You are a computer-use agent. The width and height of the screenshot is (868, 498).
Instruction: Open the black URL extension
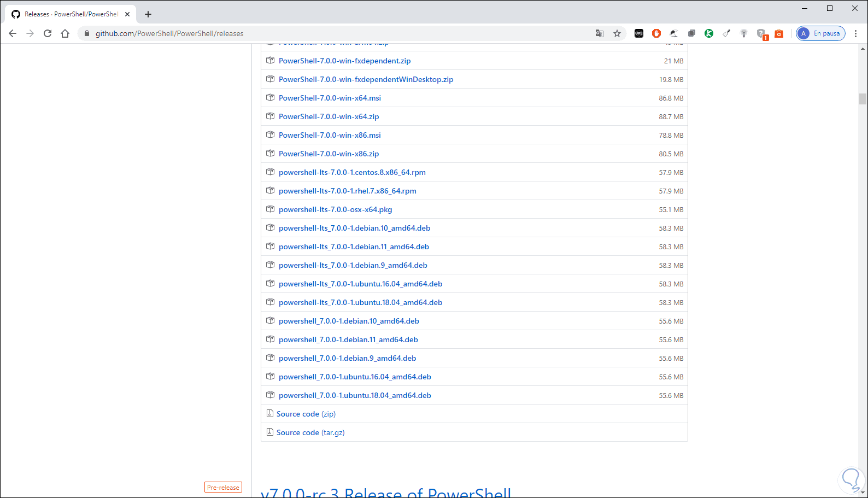point(639,33)
